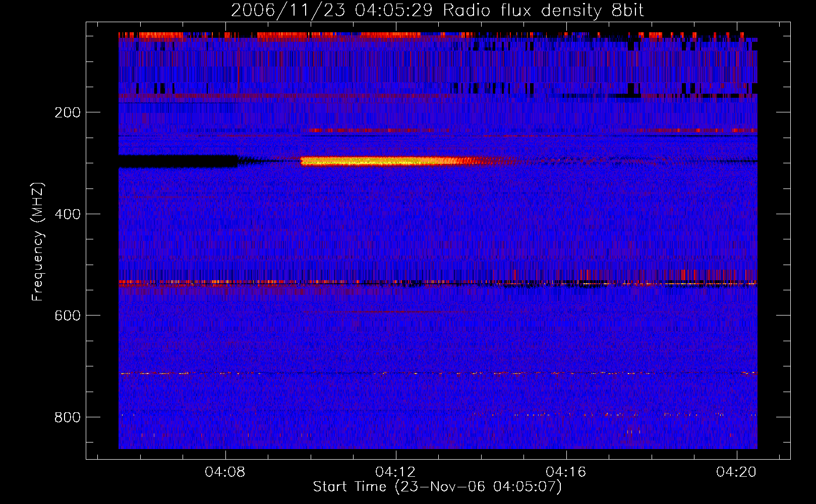Click the 'Frequency (MHZ)' y-axis label
Viewport: 816px width, 504px height.
[x=38, y=242]
